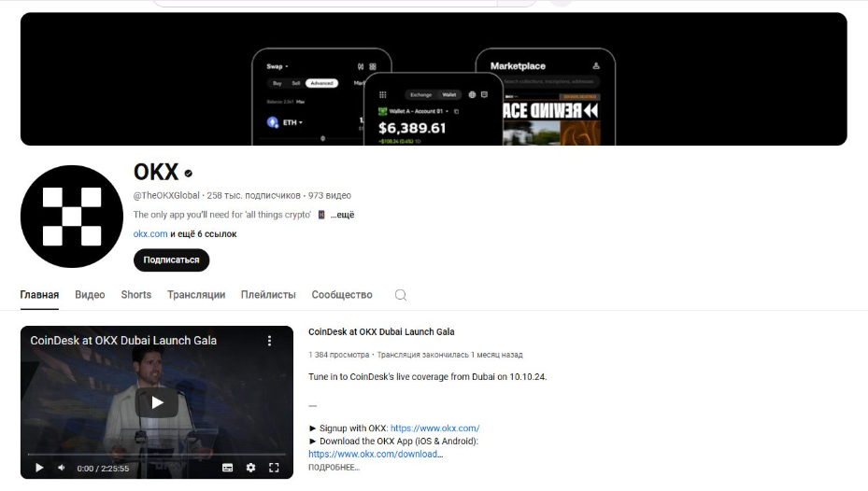Open the video player three-dot menu
Image resolution: width=868 pixels, height=491 pixels.
pos(270,341)
